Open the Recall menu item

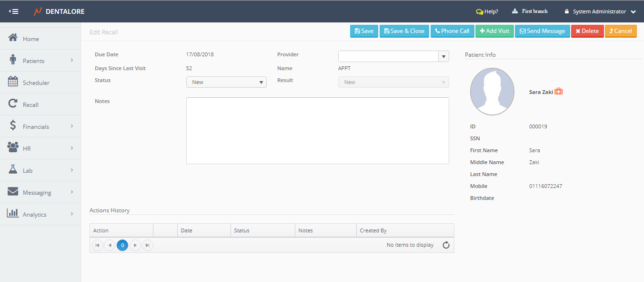[30, 104]
